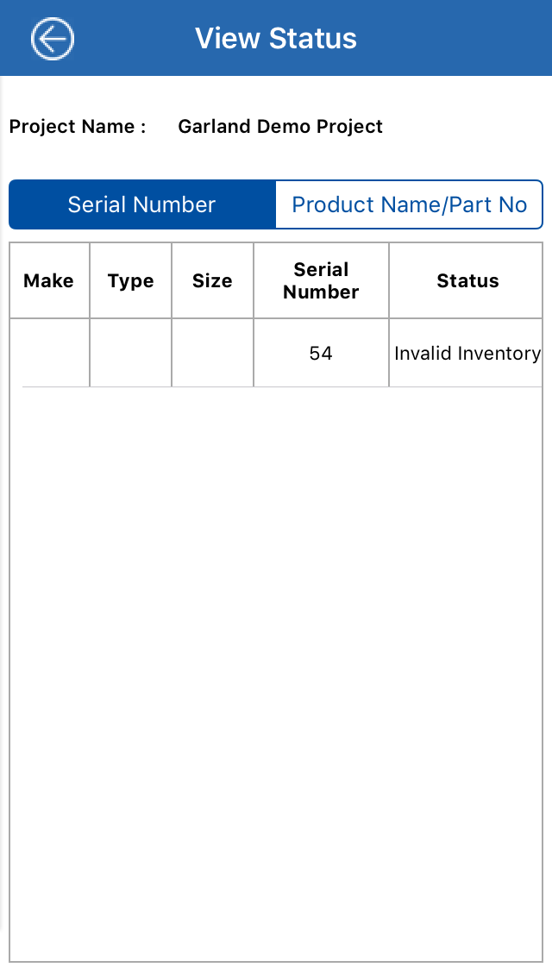Tap the View Status title
Viewport: 552px width, 980px height.
tap(276, 39)
